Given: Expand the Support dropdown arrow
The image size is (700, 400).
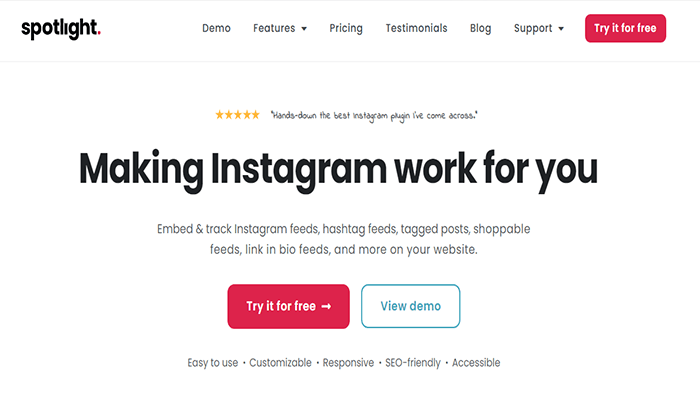Looking at the screenshot, I should [x=561, y=29].
